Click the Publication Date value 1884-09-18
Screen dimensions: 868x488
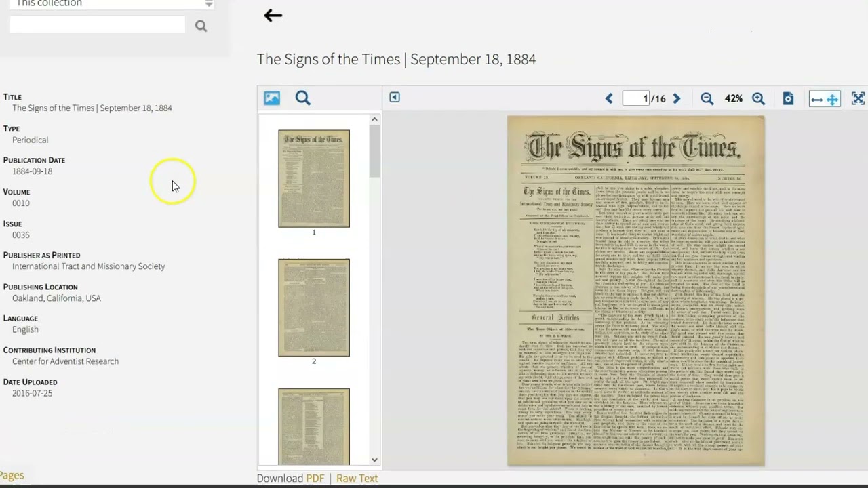click(32, 171)
